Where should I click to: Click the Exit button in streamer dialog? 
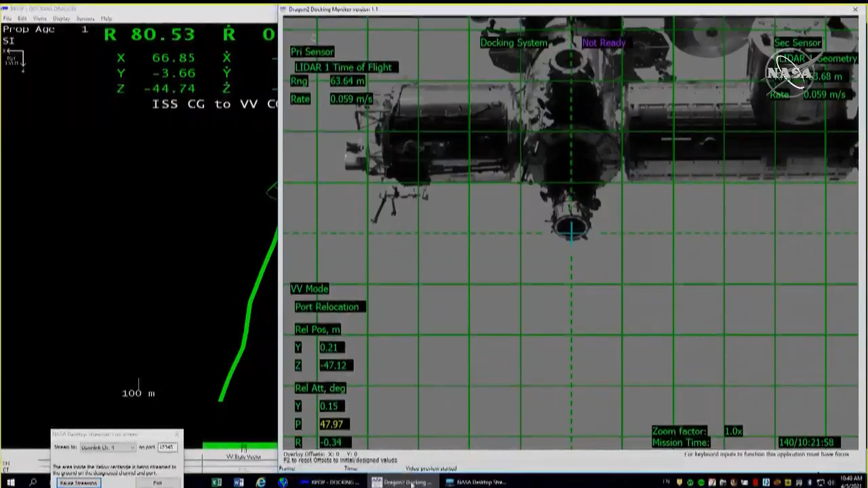point(157,483)
